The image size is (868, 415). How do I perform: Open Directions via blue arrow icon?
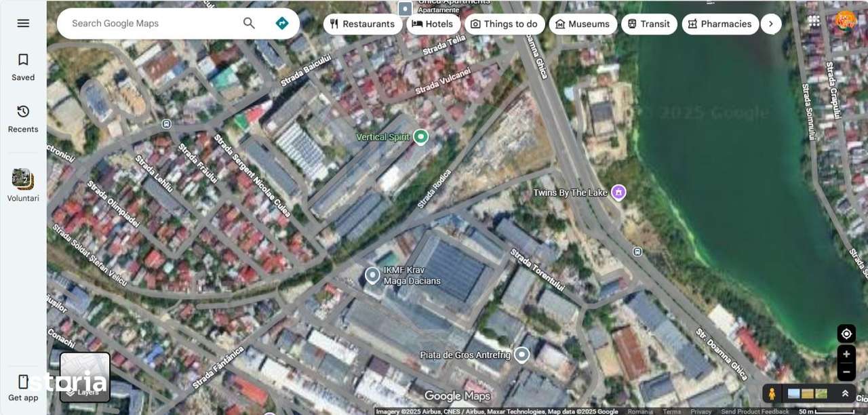pyautogui.click(x=282, y=23)
